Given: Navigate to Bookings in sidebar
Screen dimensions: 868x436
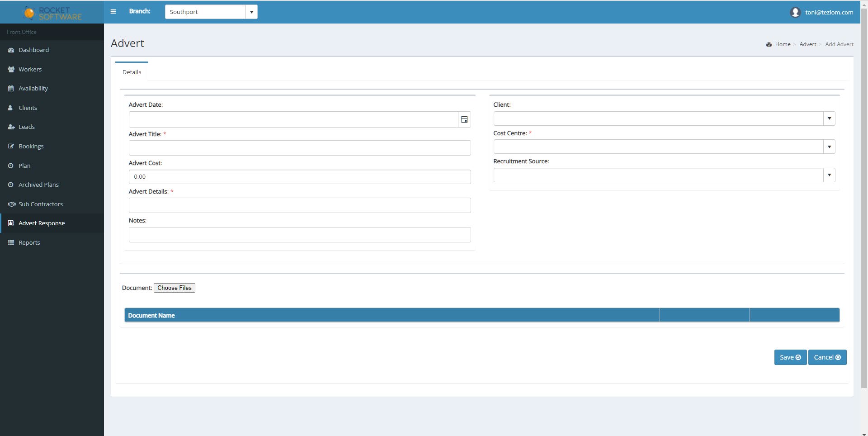Looking at the screenshot, I should pos(31,147).
